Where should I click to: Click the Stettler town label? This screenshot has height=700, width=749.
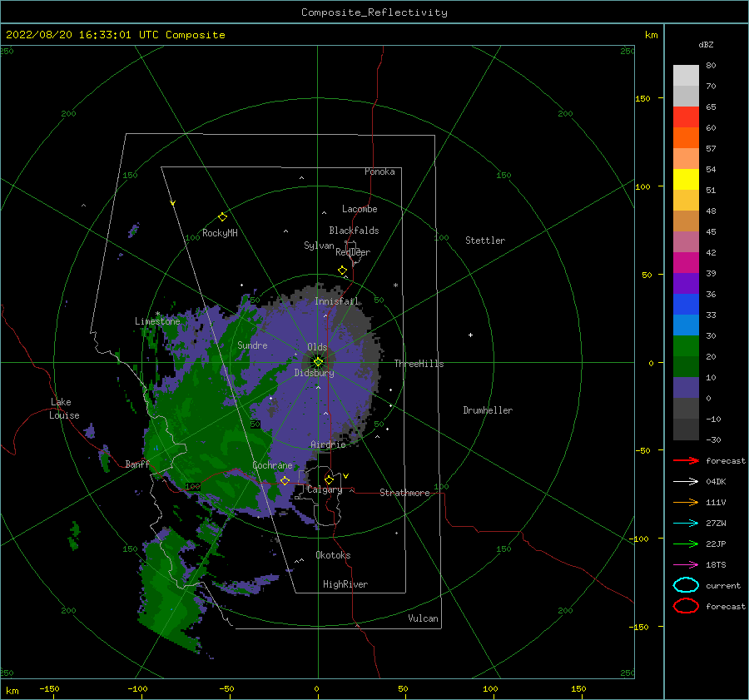point(485,241)
